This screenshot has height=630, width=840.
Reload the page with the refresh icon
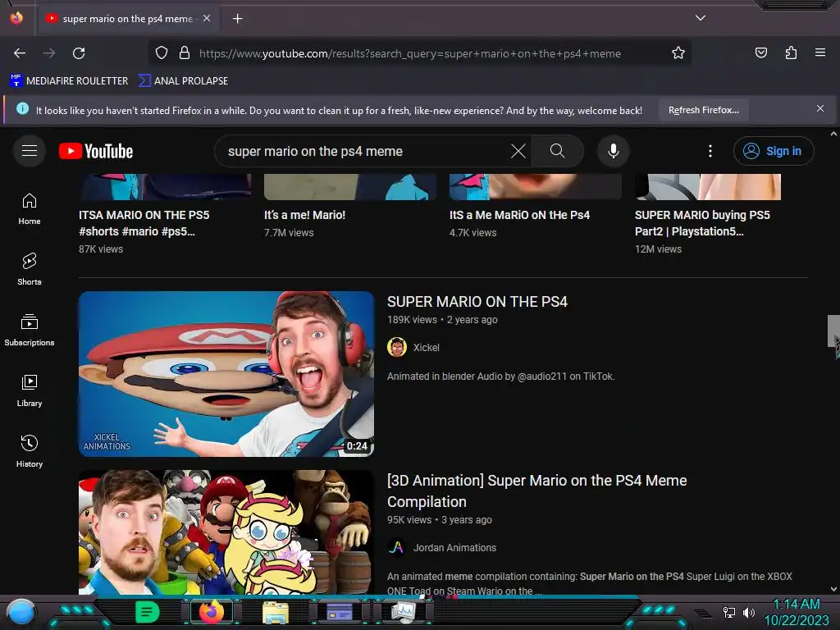tap(79, 53)
